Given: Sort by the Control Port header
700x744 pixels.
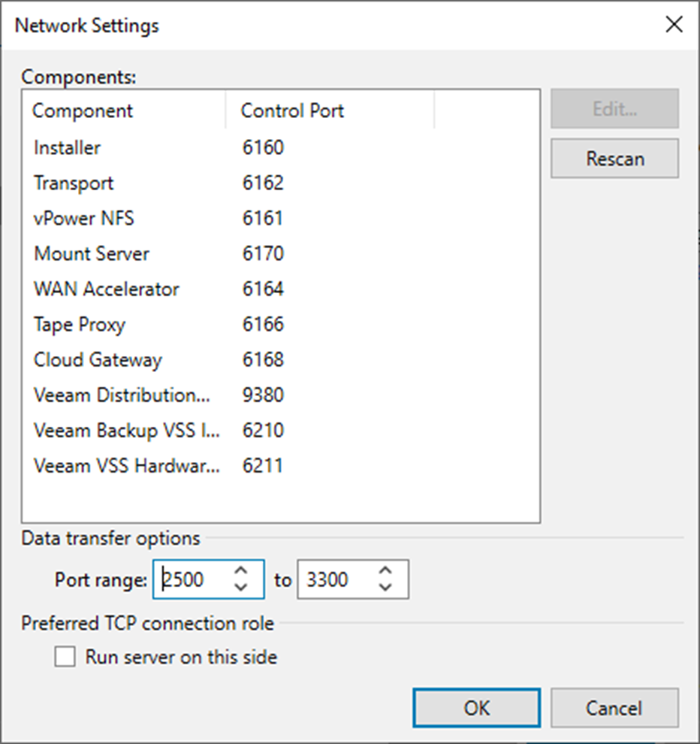Looking at the screenshot, I should pos(330,110).
